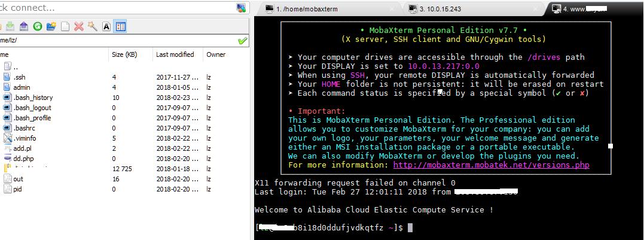
Task: Select the parent directory '..' entry
Action: tap(16, 66)
